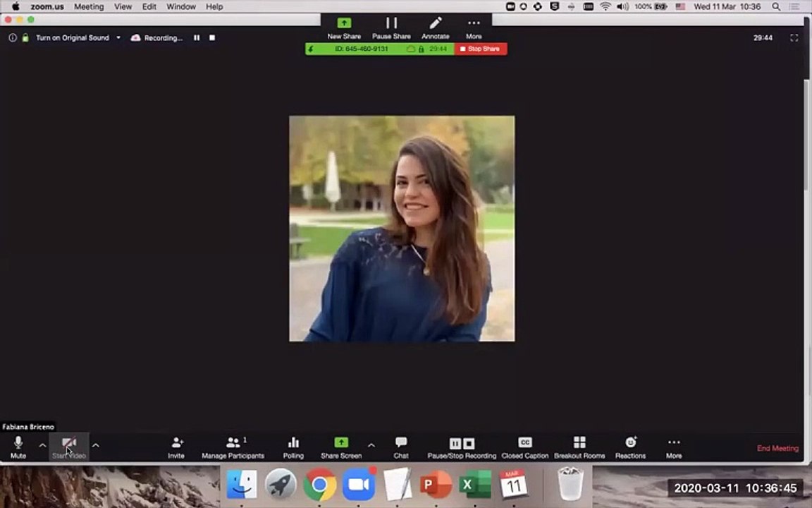Open the Meeting menu in menu bar
This screenshot has height=508, width=812.
[89, 6]
